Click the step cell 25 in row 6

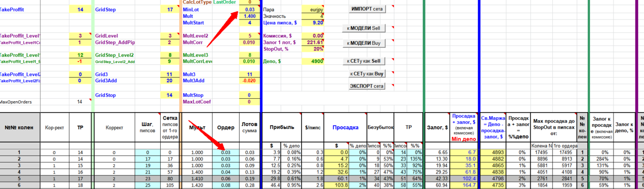148,185
